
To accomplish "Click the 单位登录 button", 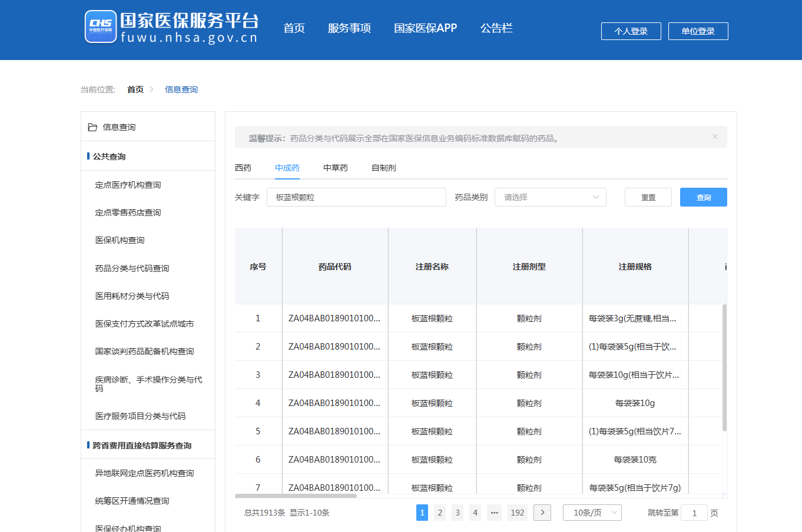I will (698, 31).
